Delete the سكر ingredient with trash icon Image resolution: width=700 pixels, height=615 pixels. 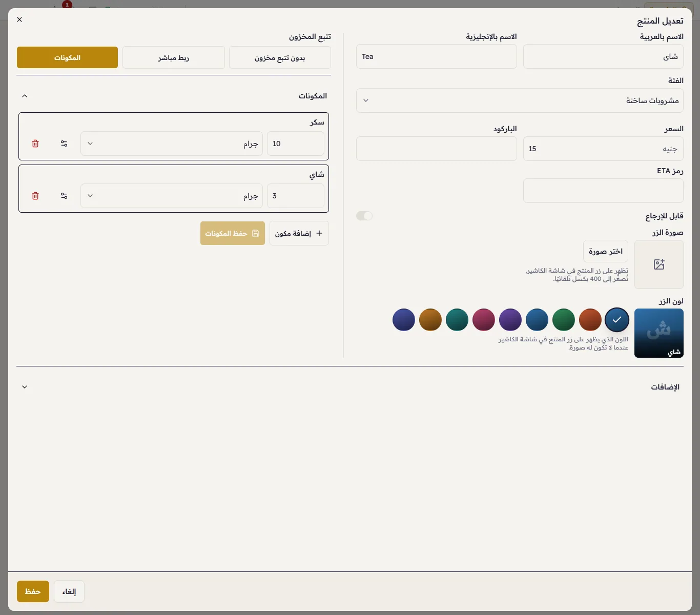(35, 143)
